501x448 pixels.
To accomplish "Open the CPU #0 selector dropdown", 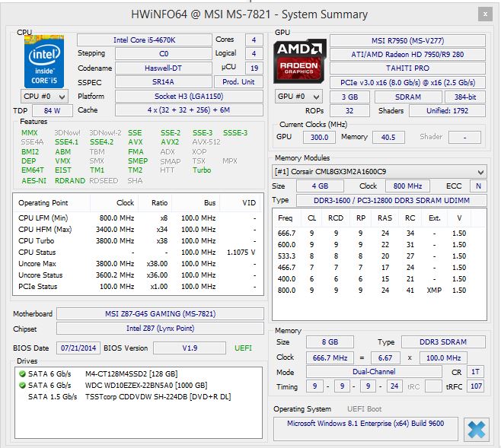I will 44,97.
